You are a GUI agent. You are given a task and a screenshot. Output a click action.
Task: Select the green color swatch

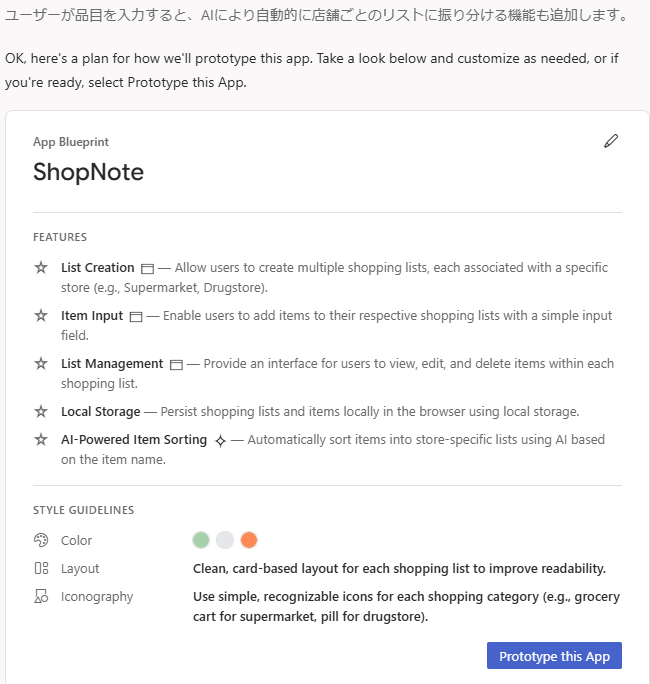(x=201, y=540)
